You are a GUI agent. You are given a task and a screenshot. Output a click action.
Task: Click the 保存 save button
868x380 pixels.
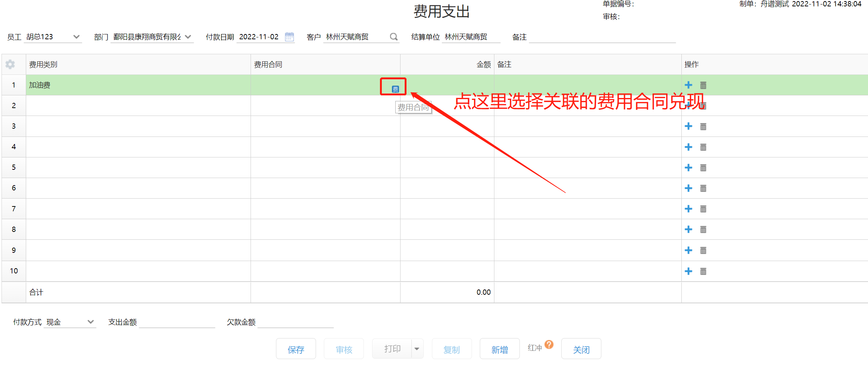296,349
